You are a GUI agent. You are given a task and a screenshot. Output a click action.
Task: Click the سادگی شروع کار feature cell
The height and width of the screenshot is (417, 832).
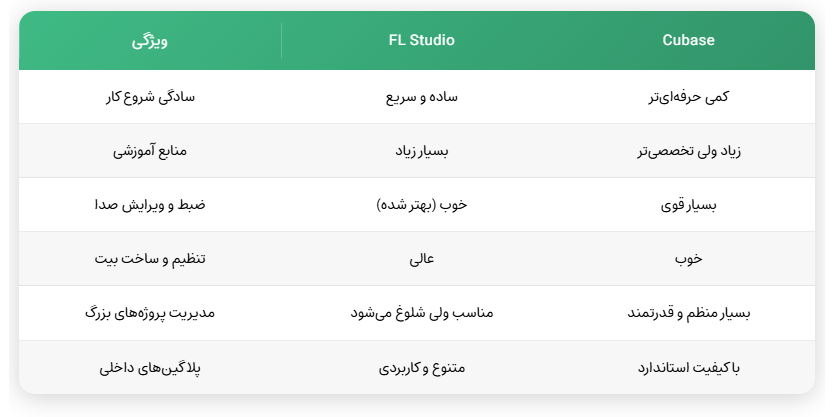[150, 97]
